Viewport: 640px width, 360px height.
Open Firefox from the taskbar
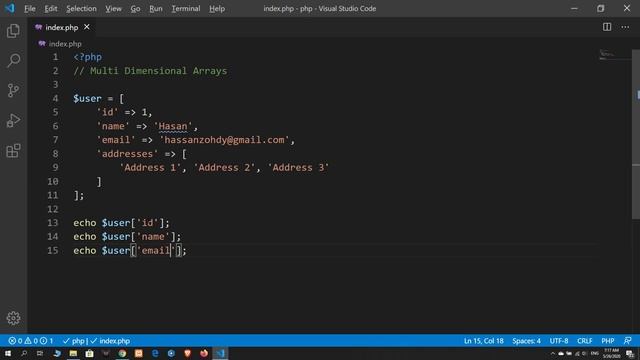click(x=204, y=353)
